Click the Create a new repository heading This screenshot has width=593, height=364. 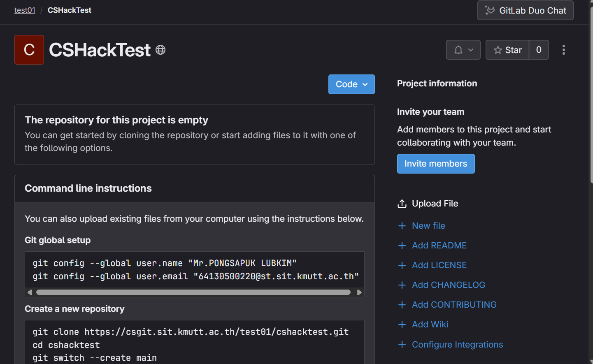(x=74, y=309)
